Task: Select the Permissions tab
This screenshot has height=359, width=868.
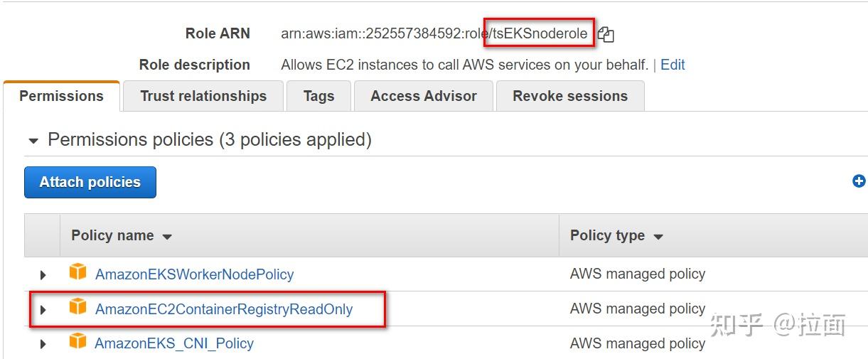Action: [x=61, y=96]
